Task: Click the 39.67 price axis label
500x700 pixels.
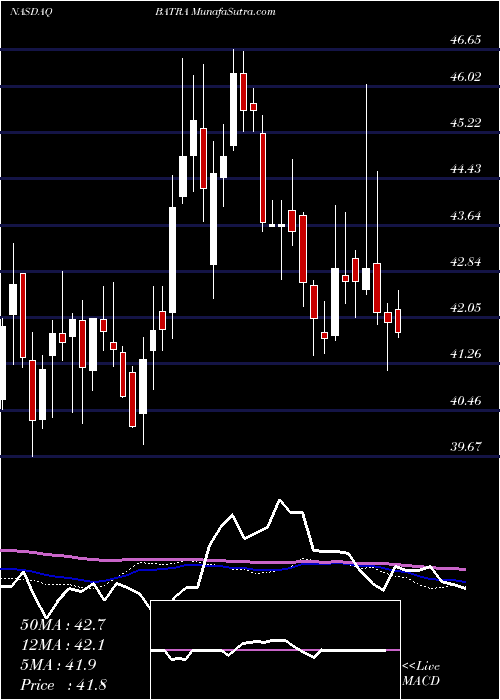Action: point(466,447)
